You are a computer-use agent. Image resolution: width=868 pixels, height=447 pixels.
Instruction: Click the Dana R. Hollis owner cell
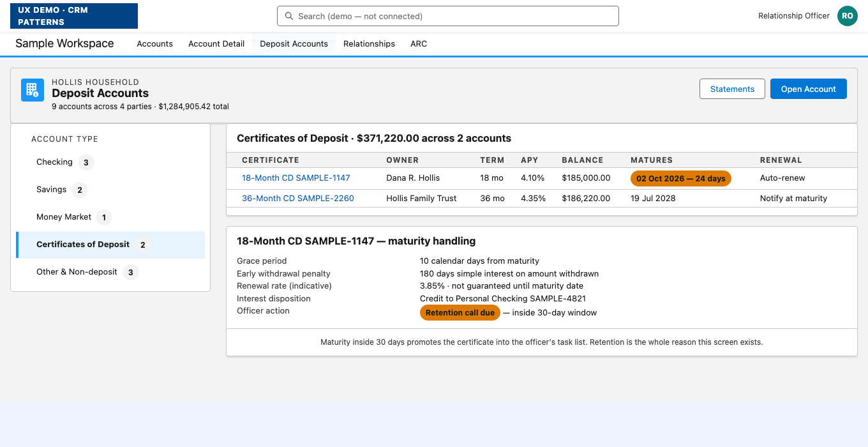[x=413, y=178]
